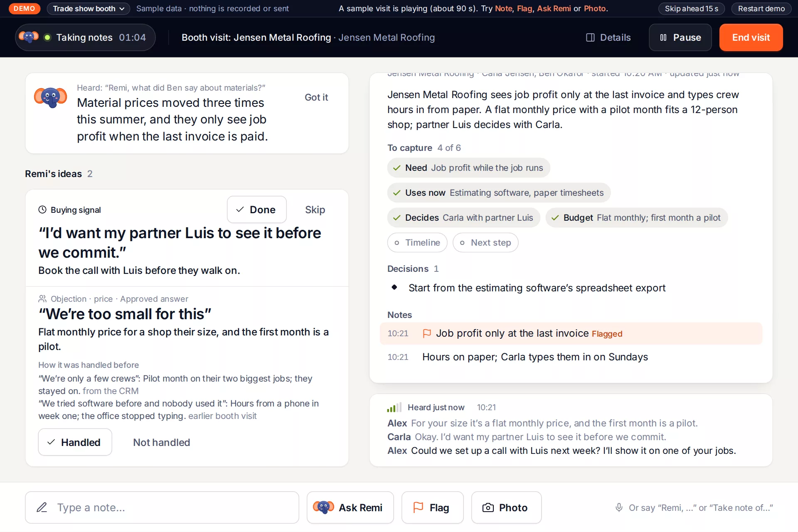Open the 'earlier booth visit' source link
The image size is (798, 532).
tap(222, 416)
